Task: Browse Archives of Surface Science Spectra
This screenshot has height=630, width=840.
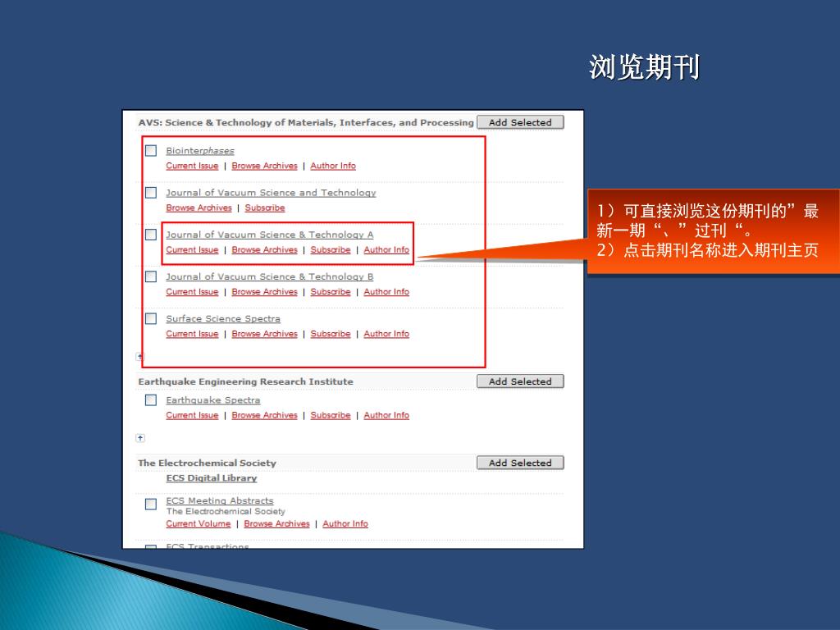Action: [265, 334]
